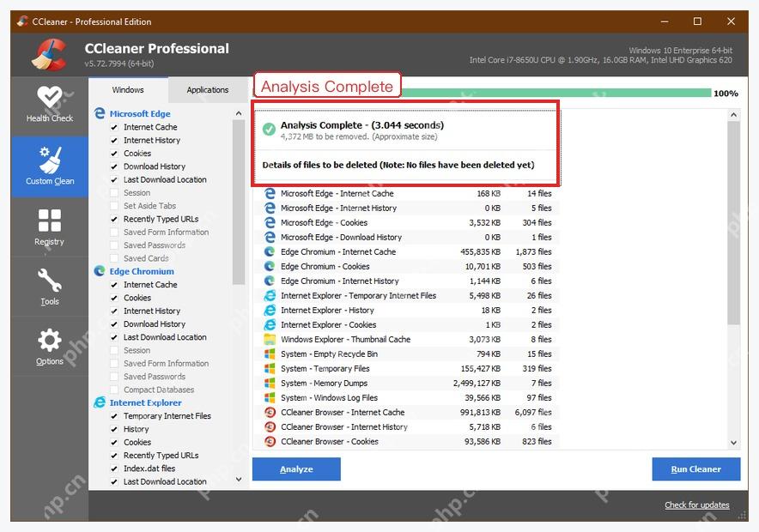Click the Internet Explorer History label
The image size is (759, 532).
(136, 429)
